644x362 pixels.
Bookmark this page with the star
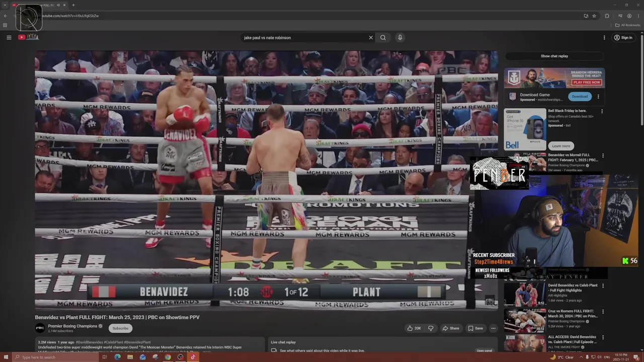(594, 16)
